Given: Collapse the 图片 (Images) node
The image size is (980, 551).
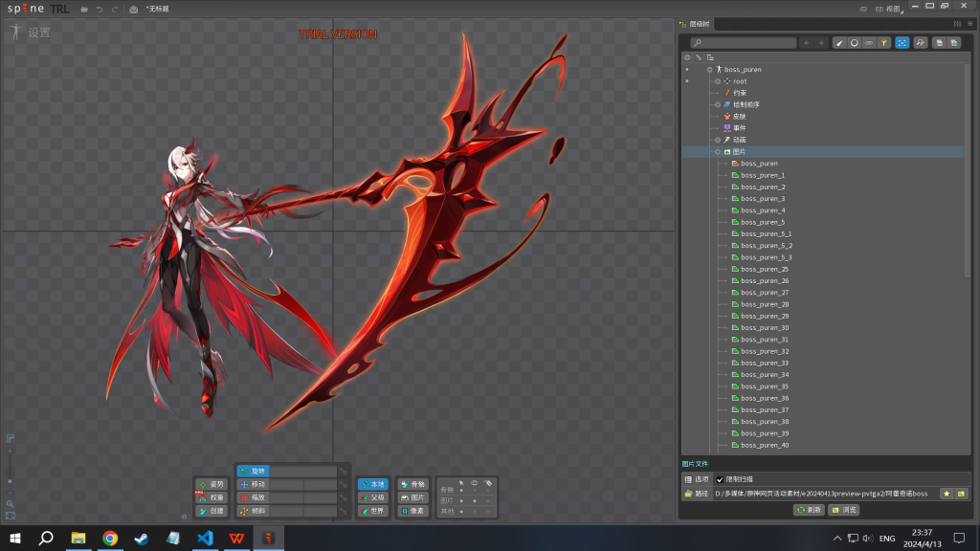Looking at the screenshot, I should pyautogui.click(x=718, y=152).
